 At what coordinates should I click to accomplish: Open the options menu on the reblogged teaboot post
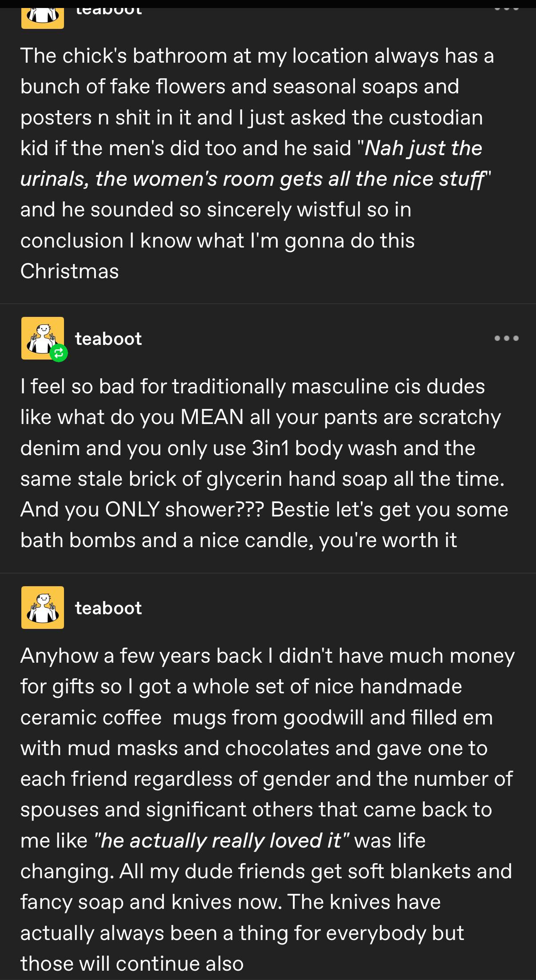pyautogui.click(x=507, y=339)
